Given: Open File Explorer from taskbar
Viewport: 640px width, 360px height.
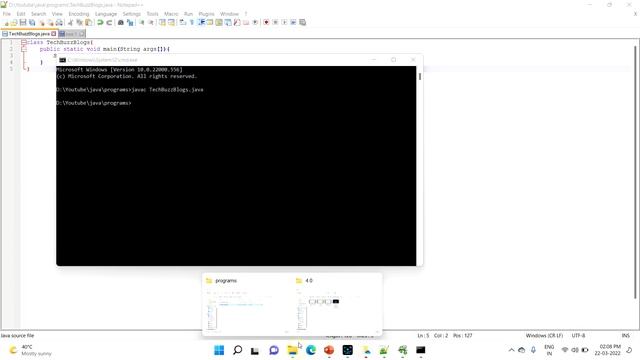Looking at the screenshot, I should [292, 350].
